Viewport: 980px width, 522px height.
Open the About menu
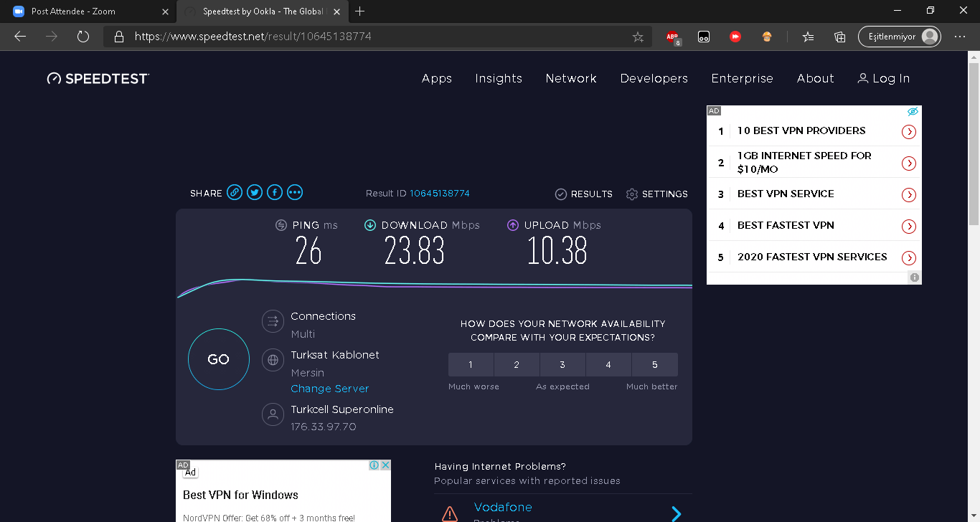pyautogui.click(x=816, y=79)
